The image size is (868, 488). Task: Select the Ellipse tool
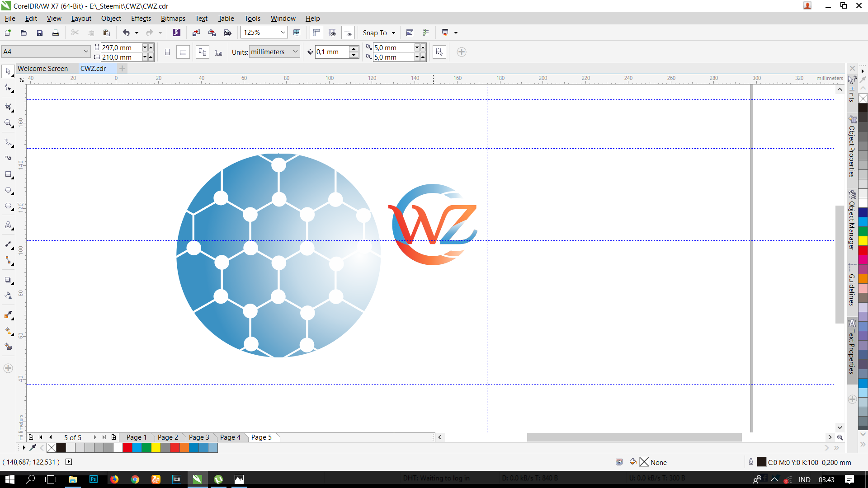tap(8, 190)
